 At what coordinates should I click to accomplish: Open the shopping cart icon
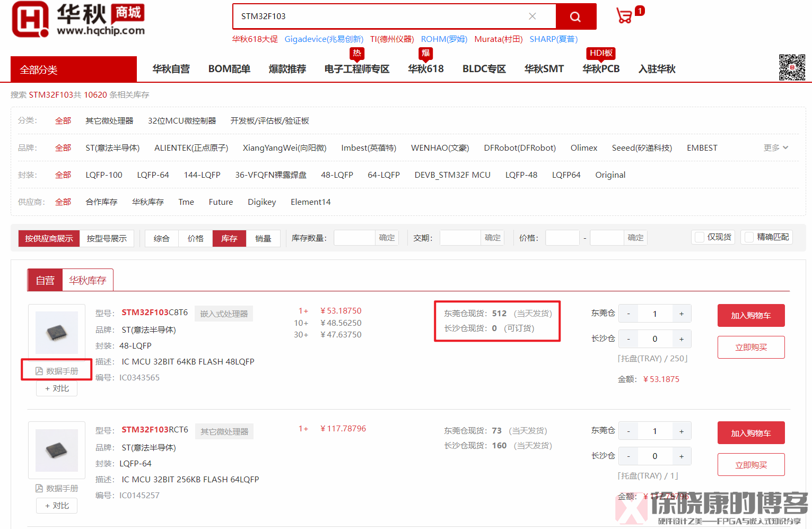[624, 16]
